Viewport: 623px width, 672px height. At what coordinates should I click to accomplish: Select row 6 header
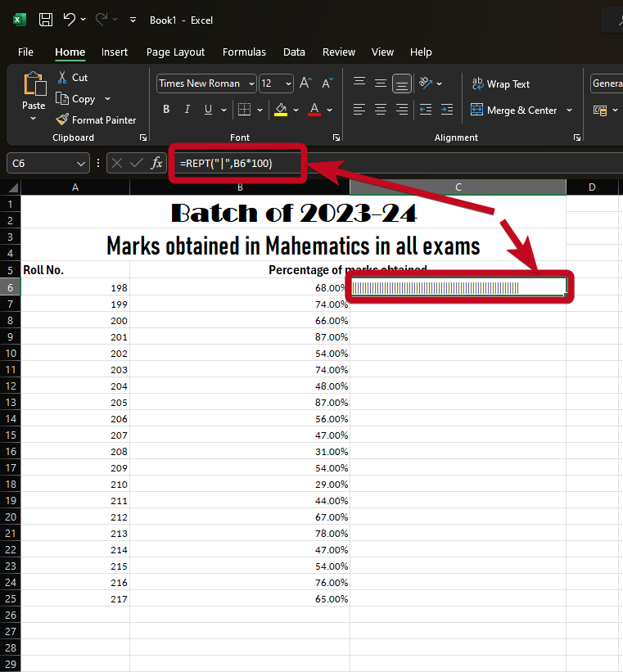(11, 287)
